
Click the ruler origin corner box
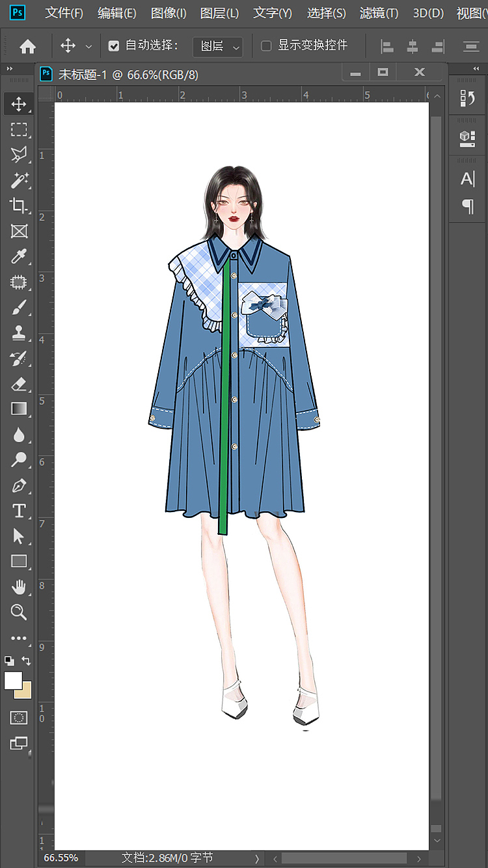pos(46,94)
